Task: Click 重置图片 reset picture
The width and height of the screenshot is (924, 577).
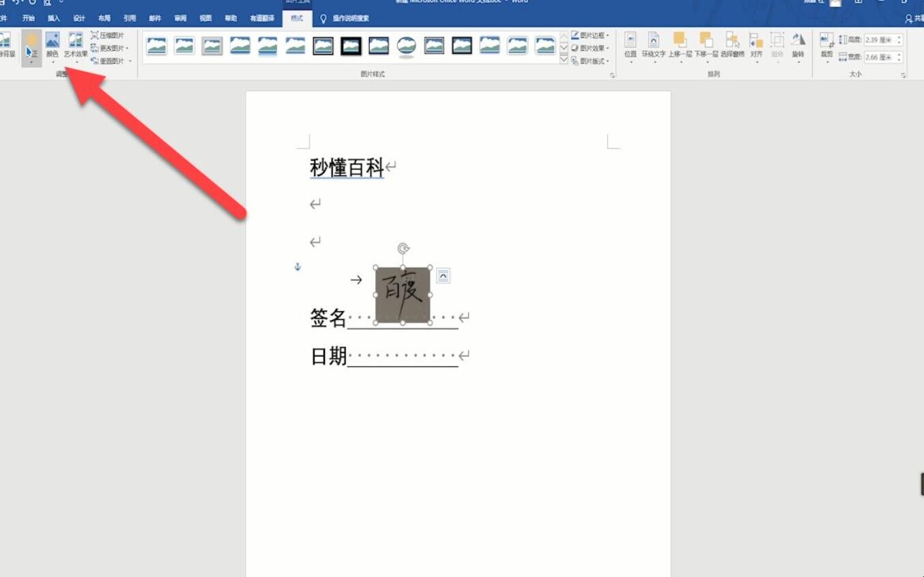Action: coord(111,61)
